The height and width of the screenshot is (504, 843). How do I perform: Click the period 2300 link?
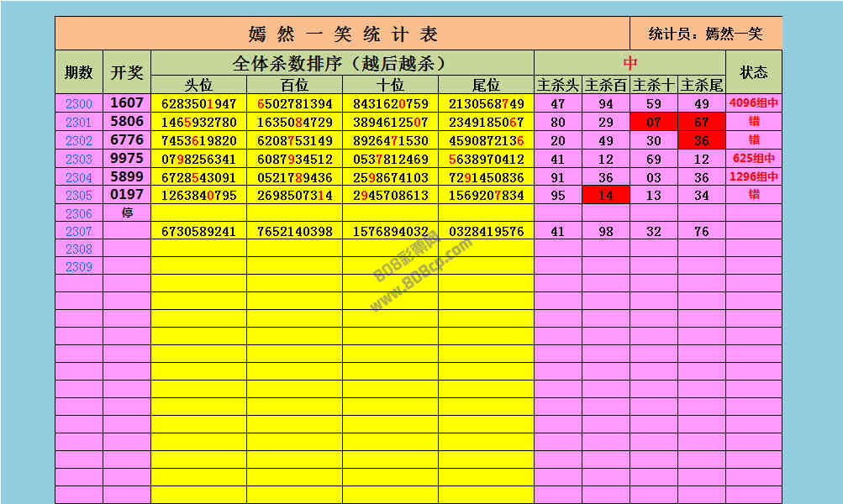(79, 104)
